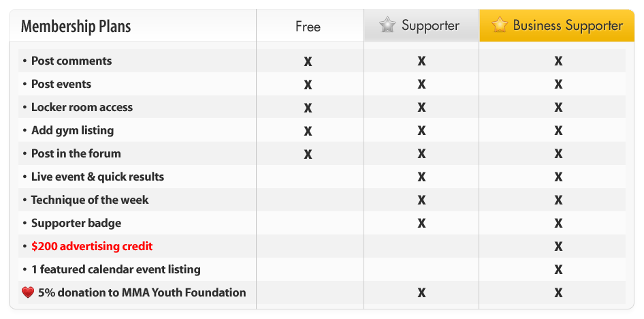Viewport: 644px width, 319px height.
Task: Click the Supporter X for Post events
Action: [x=421, y=85]
